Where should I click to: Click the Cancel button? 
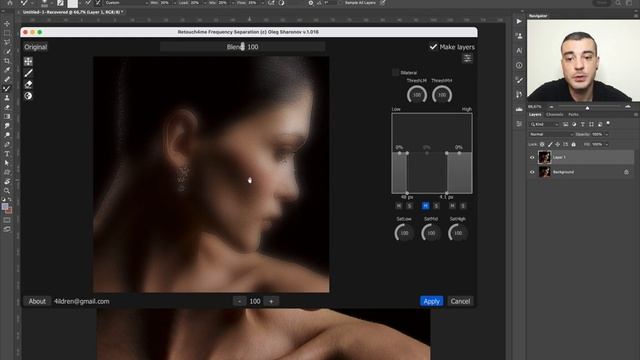click(460, 301)
